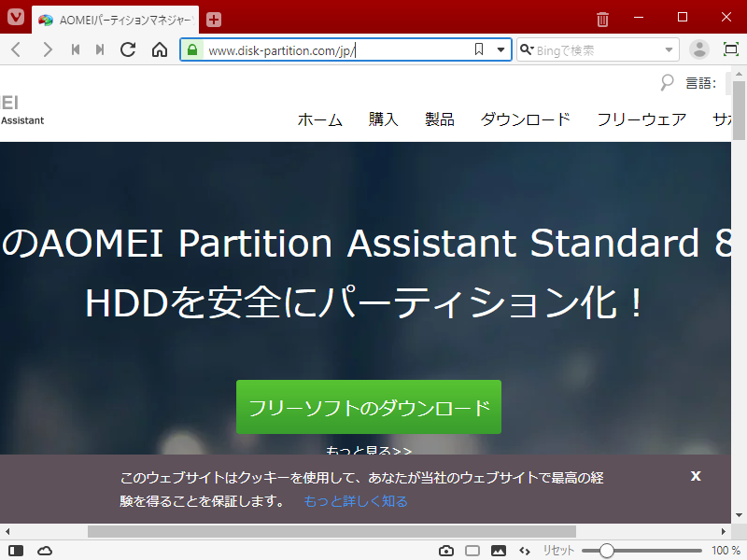Click the 100 % zoom level text
Screen dimensions: 747x560
coord(726,551)
